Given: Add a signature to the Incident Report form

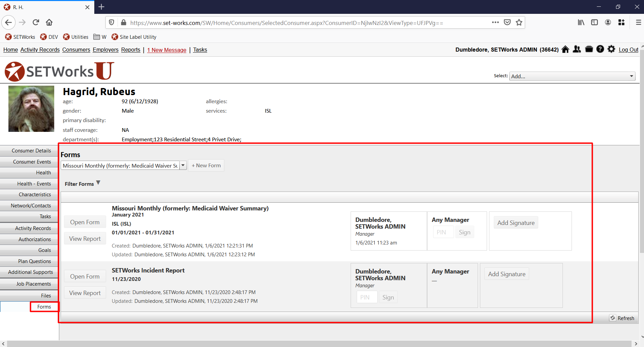Looking at the screenshot, I should 507,274.
